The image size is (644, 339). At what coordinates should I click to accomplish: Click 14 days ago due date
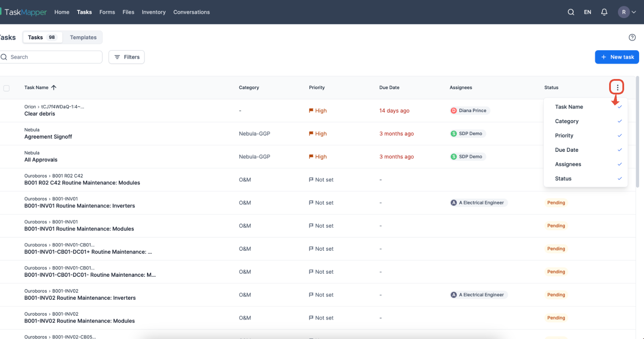coord(394,111)
